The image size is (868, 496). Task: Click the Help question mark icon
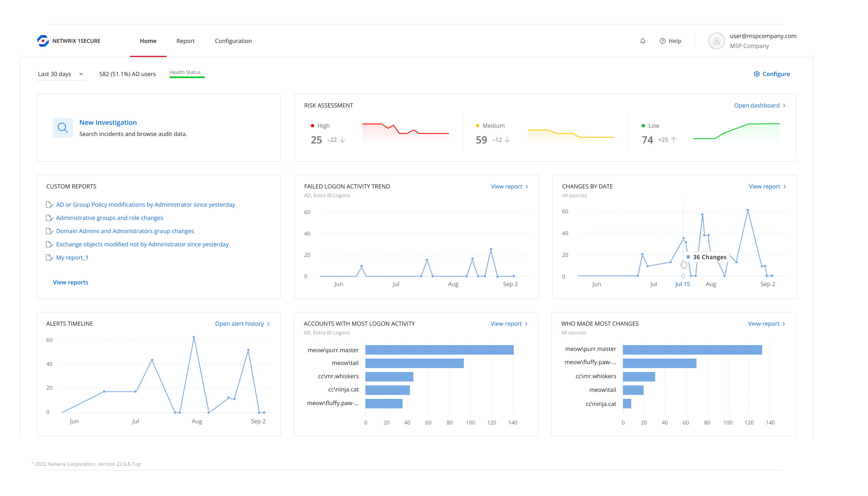click(662, 41)
